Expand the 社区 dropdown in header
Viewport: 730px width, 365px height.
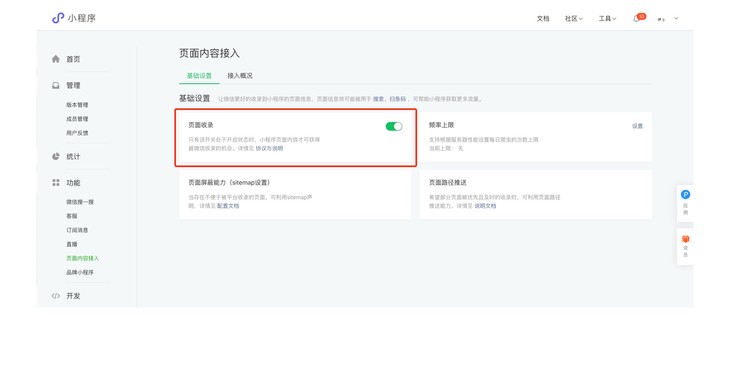pyautogui.click(x=574, y=19)
